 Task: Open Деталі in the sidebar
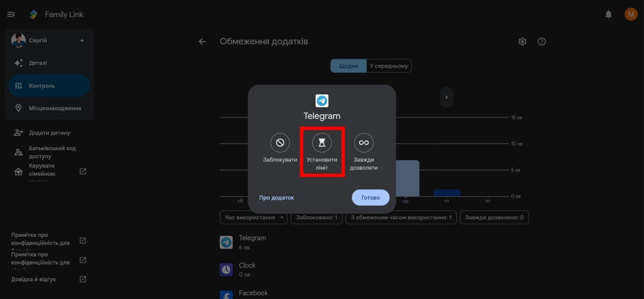pos(49,63)
